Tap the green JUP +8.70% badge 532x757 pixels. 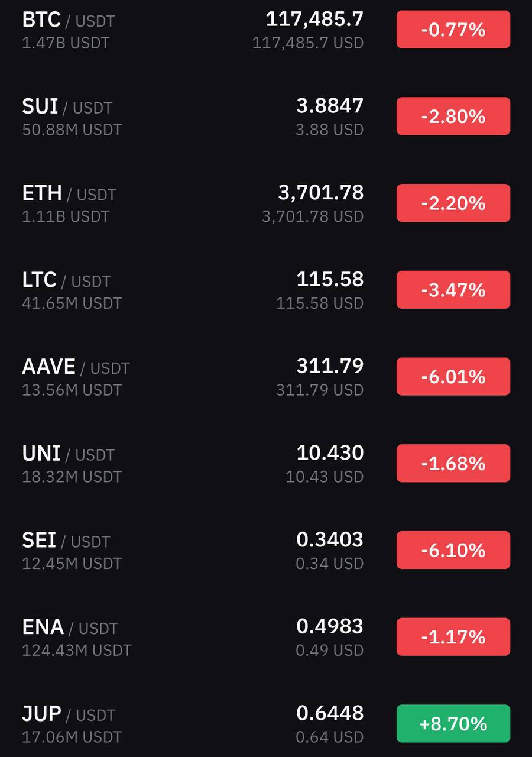click(x=453, y=723)
